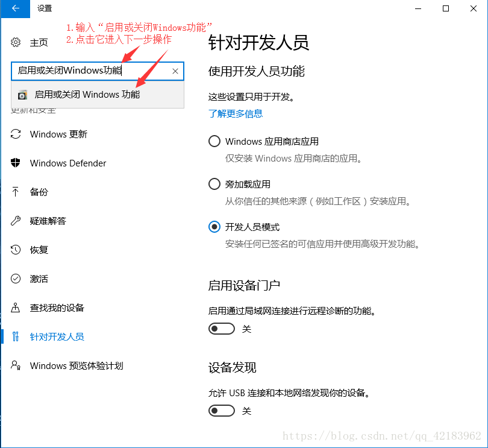
Task: Open the 激活 activation page
Action: tap(39, 279)
